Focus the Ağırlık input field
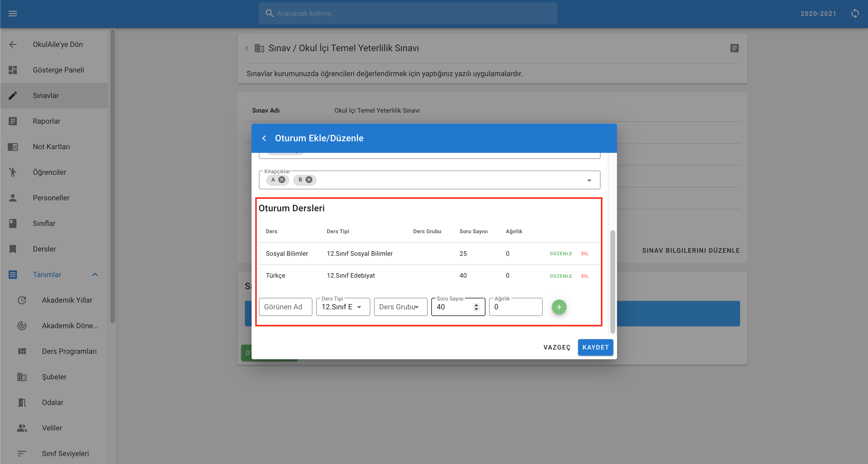Image resolution: width=868 pixels, height=464 pixels. 516,307
